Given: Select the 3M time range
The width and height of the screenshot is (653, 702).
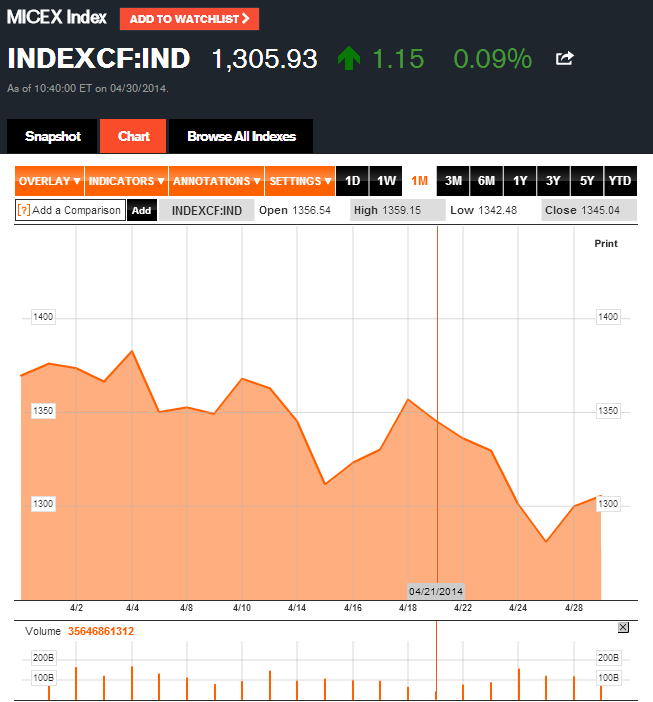Looking at the screenshot, I should (453, 181).
